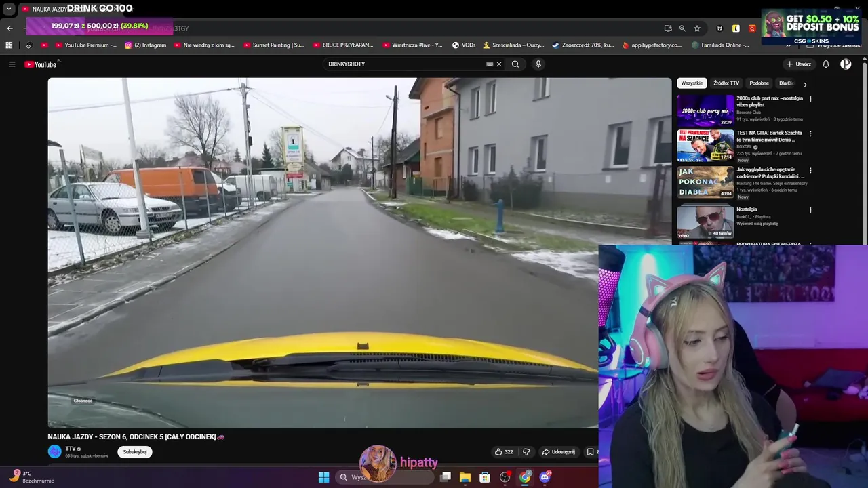Open the Nie wiedzą z kim są bookmark
868x488 pixels.
click(204, 45)
